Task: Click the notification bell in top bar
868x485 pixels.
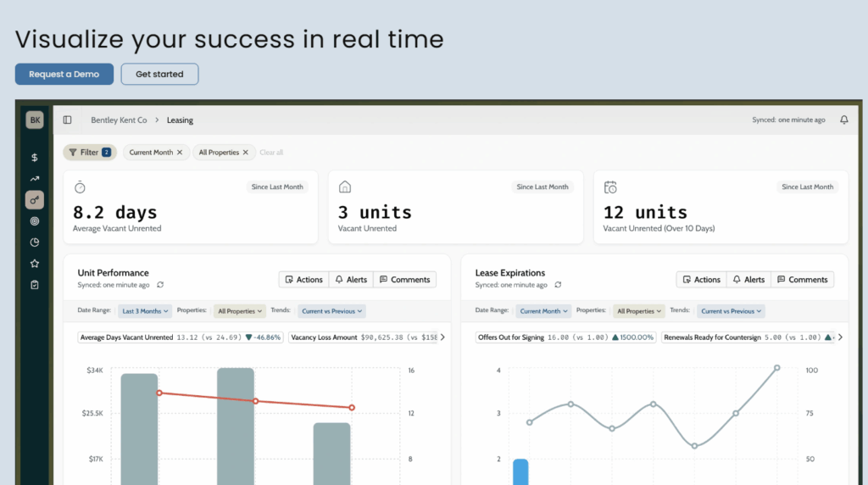Action: click(843, 120)
